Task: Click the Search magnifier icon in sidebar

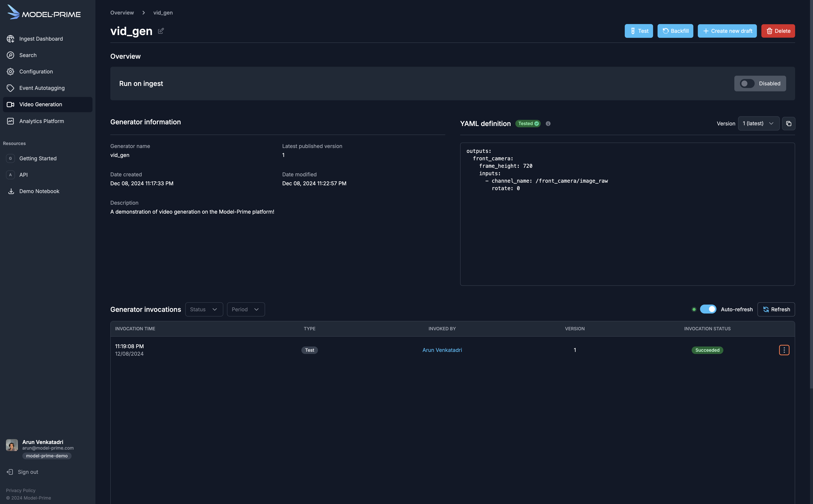Action: click(x=11, y=55)
